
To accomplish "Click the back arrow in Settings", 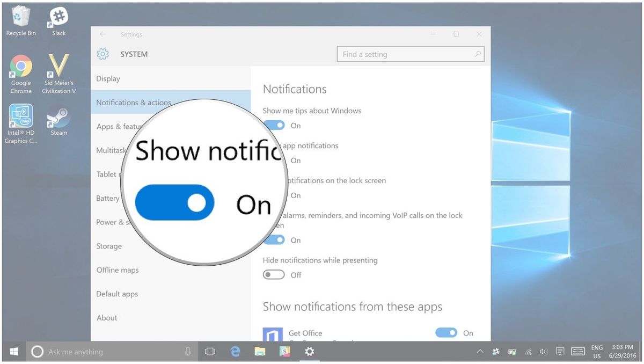I will [103, 34].
